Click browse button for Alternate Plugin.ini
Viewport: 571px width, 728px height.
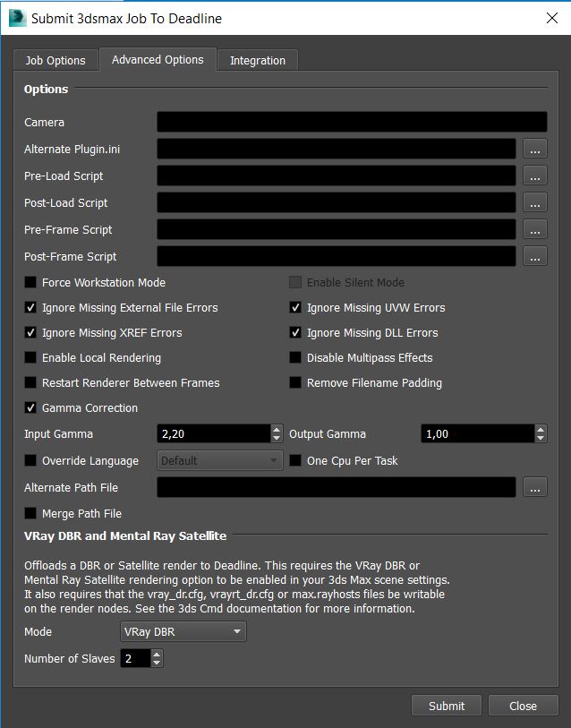tap(534, 149)
